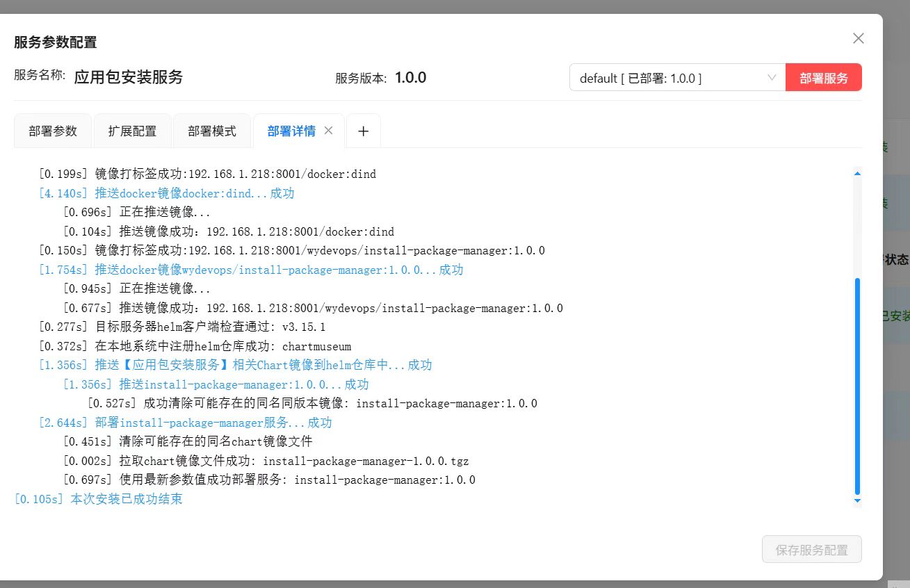Switch to the 部署参数 tab
This screenshot has height=588, width=910.
coord(53,131)
